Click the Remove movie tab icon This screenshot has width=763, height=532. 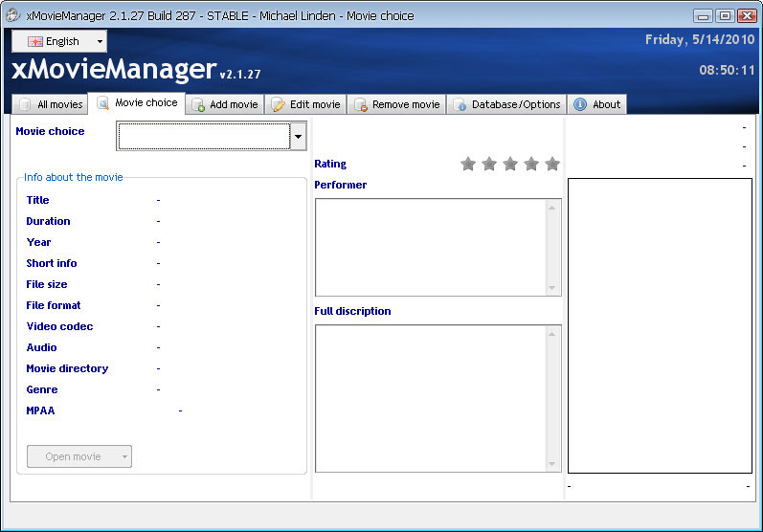[361, 104]
